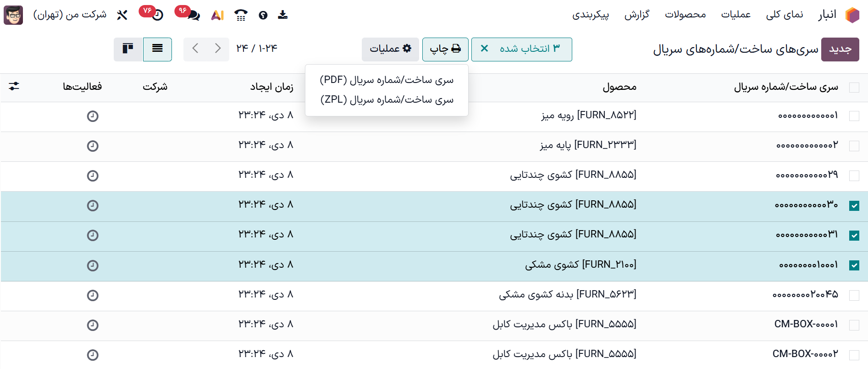868x369 pixels.
Task: Open the گزارش menu
Action: pyautogui.click(x=637, y=15)
